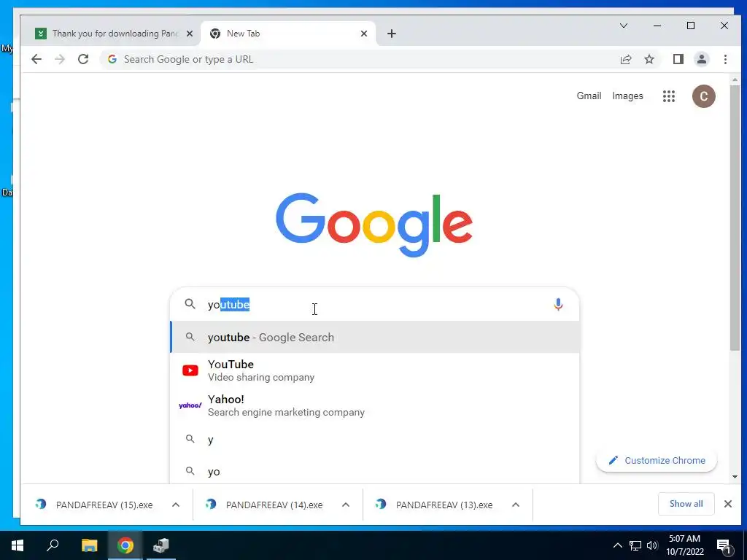Open the tab search chevron

point(623,26)
